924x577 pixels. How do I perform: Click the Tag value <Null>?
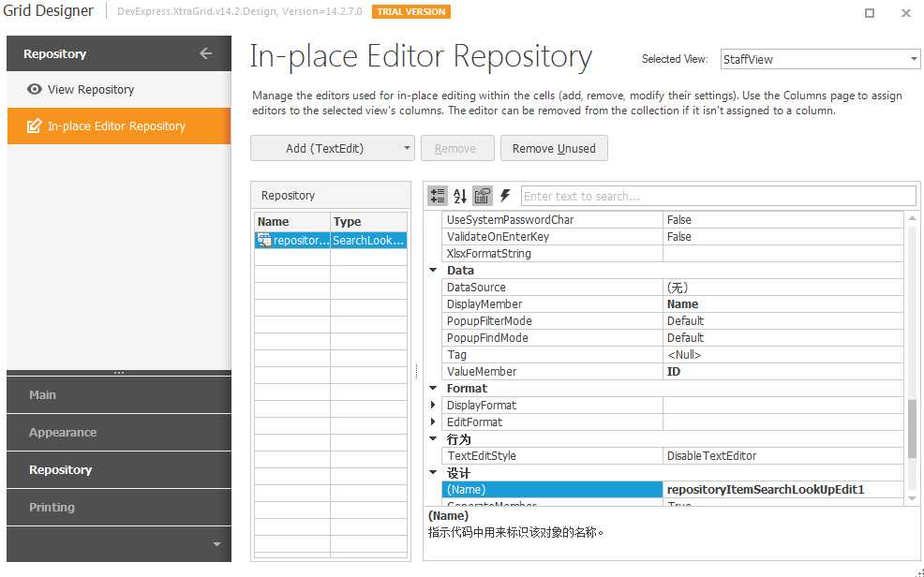tap(783, 355)
